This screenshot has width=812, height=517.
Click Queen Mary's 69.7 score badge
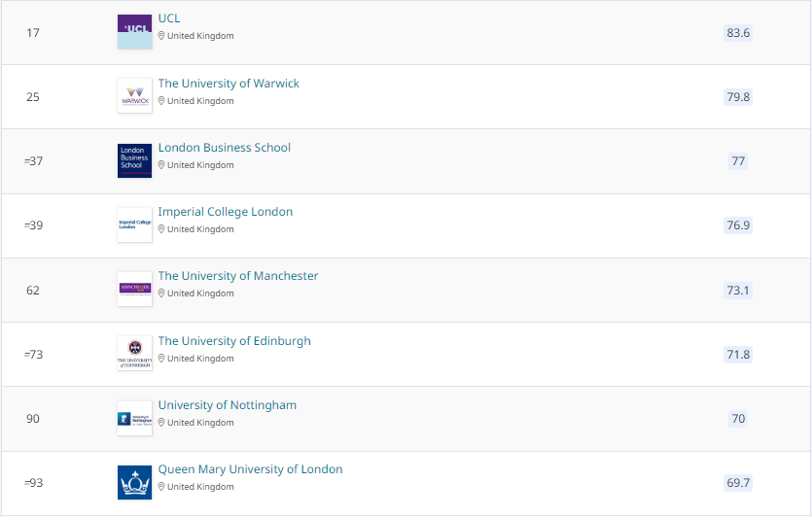click(738, 483)
